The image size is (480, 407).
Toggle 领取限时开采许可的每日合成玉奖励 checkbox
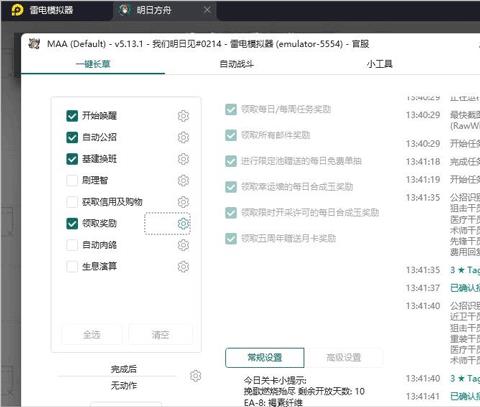(x=231, y=212)
